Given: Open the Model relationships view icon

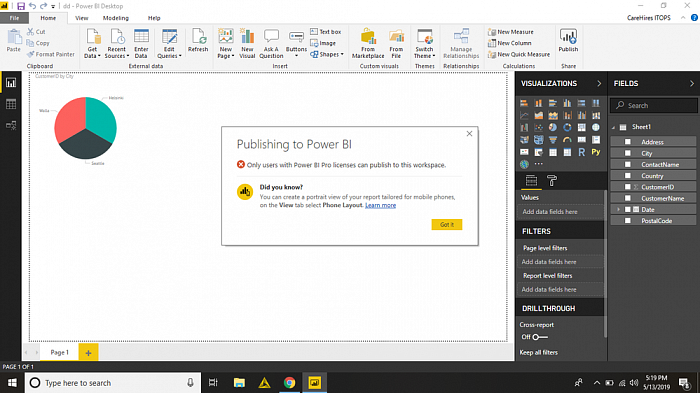Looking at the screenshot, I should coord(11,125).
